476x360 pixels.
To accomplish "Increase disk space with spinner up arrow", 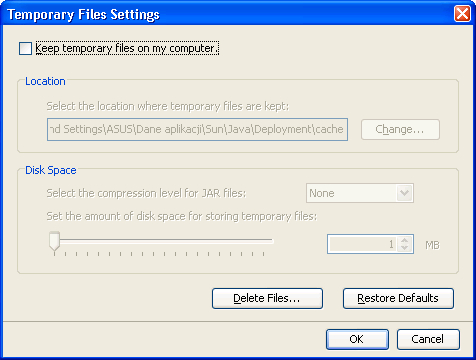I will coord(405,240).
